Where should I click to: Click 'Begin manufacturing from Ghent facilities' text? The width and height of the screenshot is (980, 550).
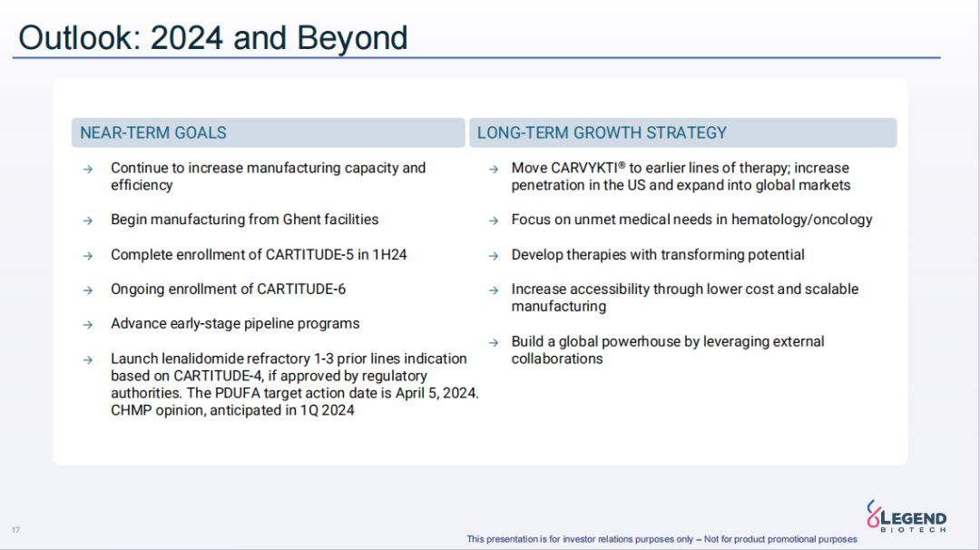244,220
